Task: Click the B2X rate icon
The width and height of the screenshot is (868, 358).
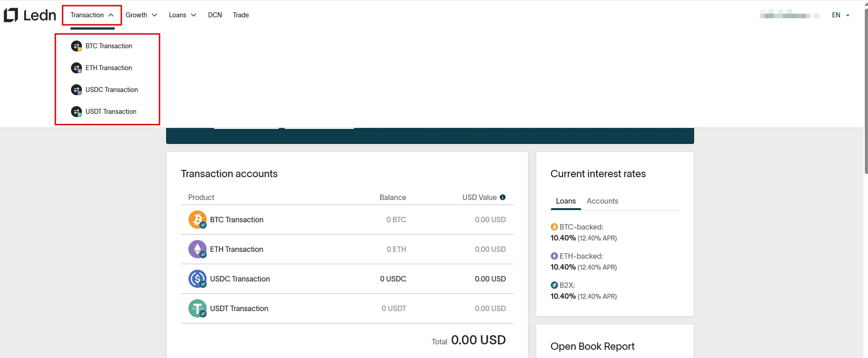Action: [554, 285]
